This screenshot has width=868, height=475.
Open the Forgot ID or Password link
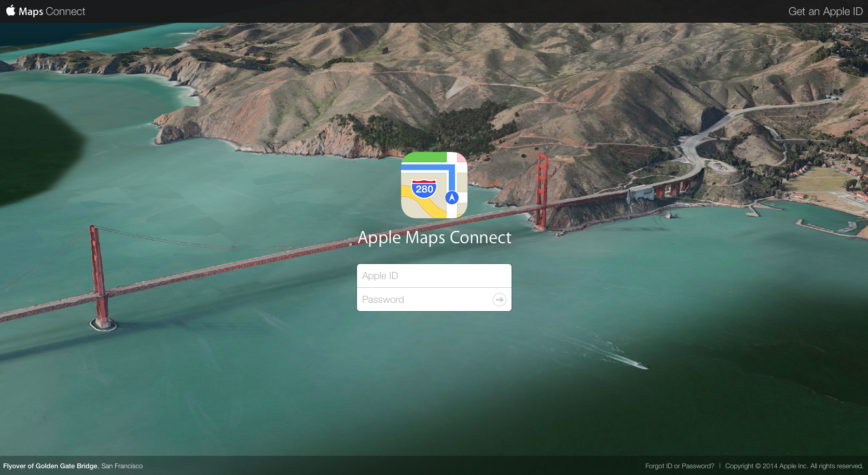click(680, 466)
